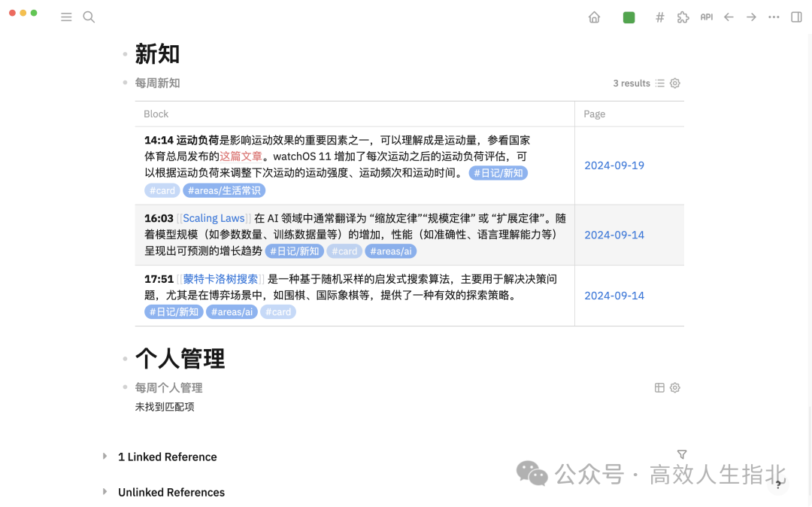
Task: Expand the Unlinked References section
Action: pos(105,492)
